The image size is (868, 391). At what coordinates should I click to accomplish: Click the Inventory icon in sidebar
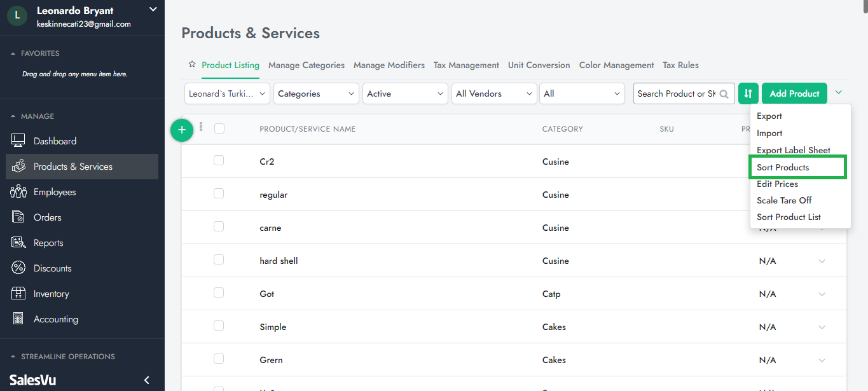[18, 294]
